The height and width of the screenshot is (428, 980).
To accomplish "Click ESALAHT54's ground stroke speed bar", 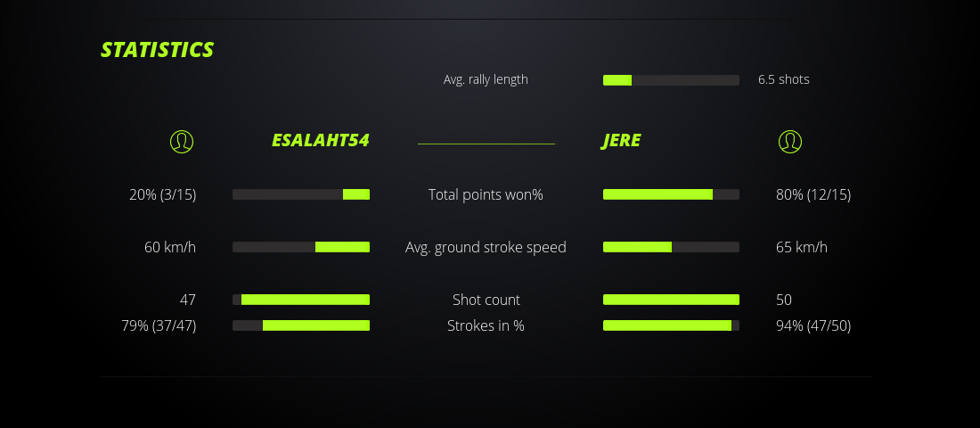I will [301, 247].
